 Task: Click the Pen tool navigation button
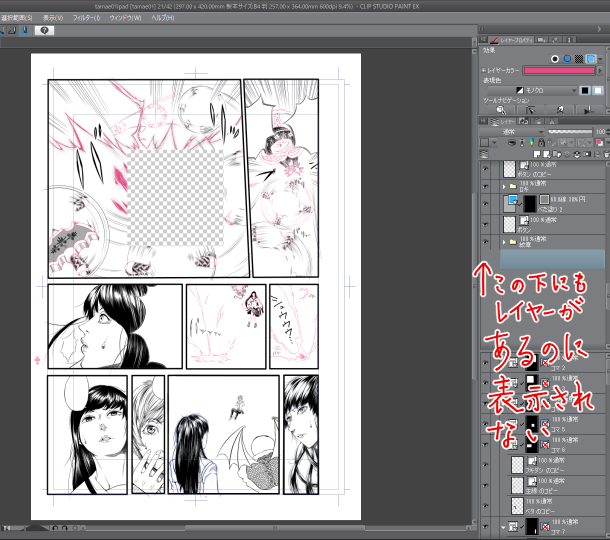560,110
